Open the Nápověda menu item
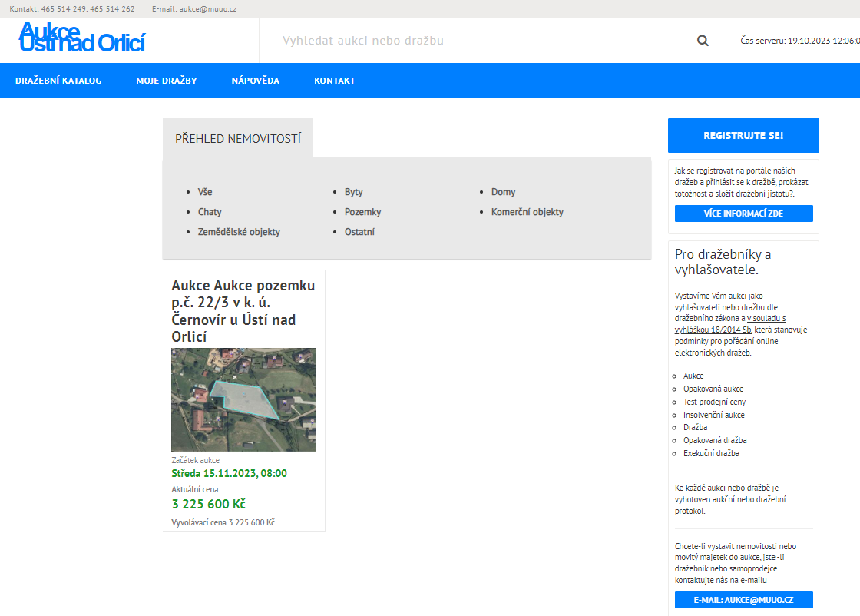Screen dimensions: 860x616 pos(256,81)
